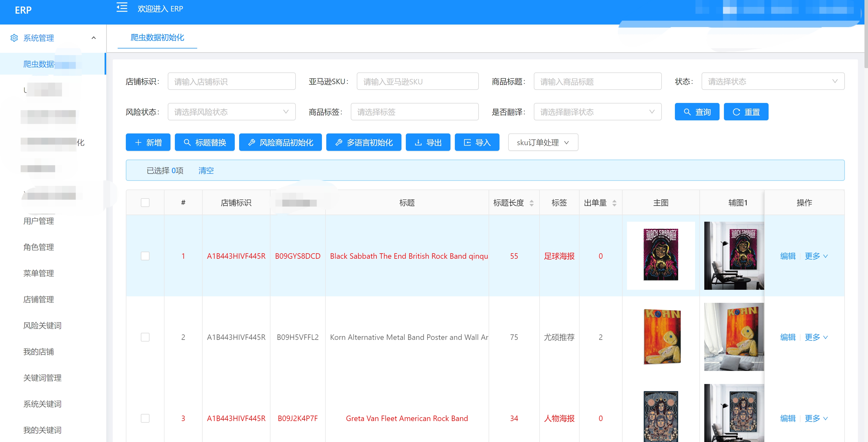
Task: Open 系统关键词 in the sidebar
Action: (x=42, y=404)
